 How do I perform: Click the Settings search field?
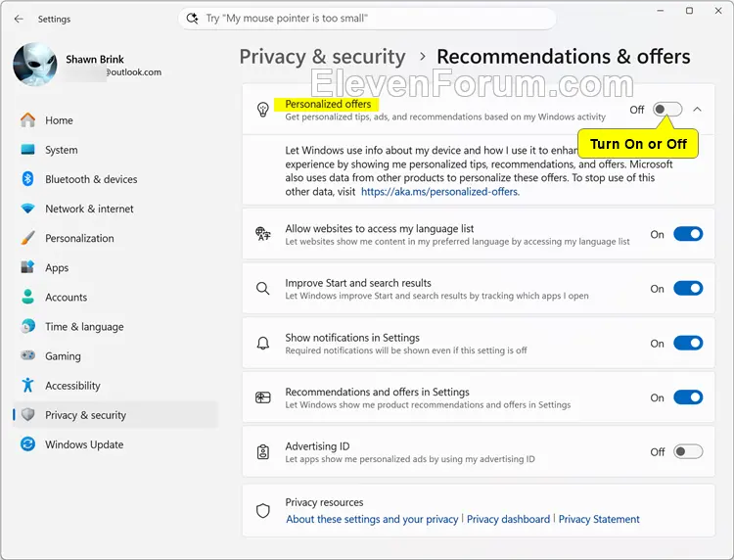tap(367, 19)
